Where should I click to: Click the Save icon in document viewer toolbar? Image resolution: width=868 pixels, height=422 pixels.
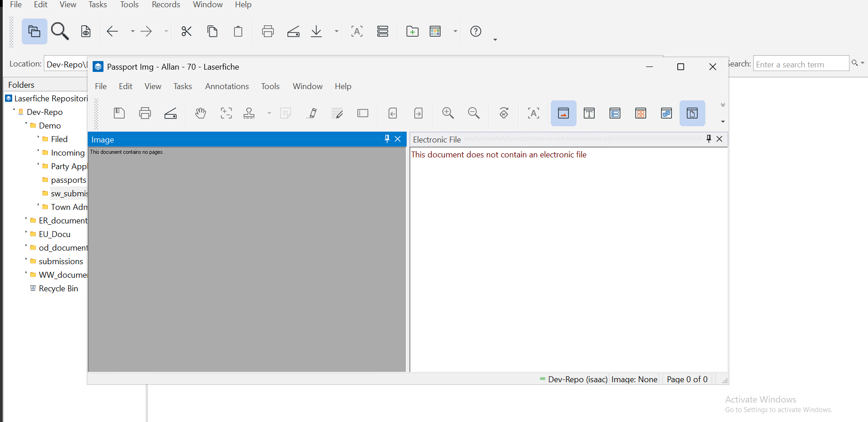coord(119,113)
